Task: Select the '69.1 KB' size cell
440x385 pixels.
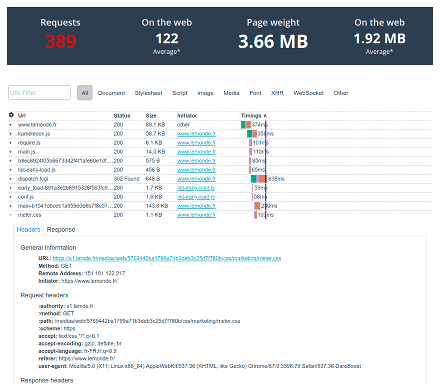Action: pos(155,125)
